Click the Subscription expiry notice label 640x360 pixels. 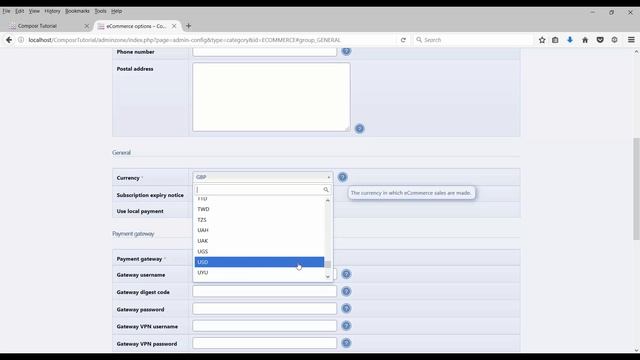pos(150,195)
